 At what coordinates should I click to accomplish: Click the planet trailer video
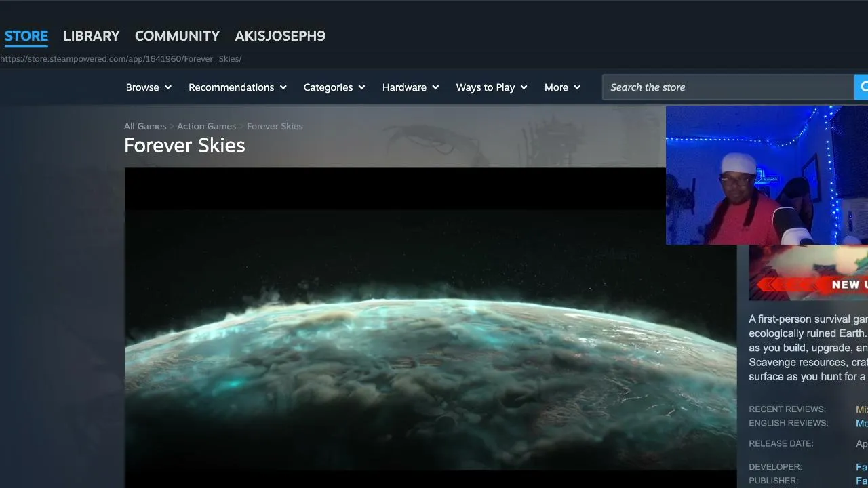[430, 328]
